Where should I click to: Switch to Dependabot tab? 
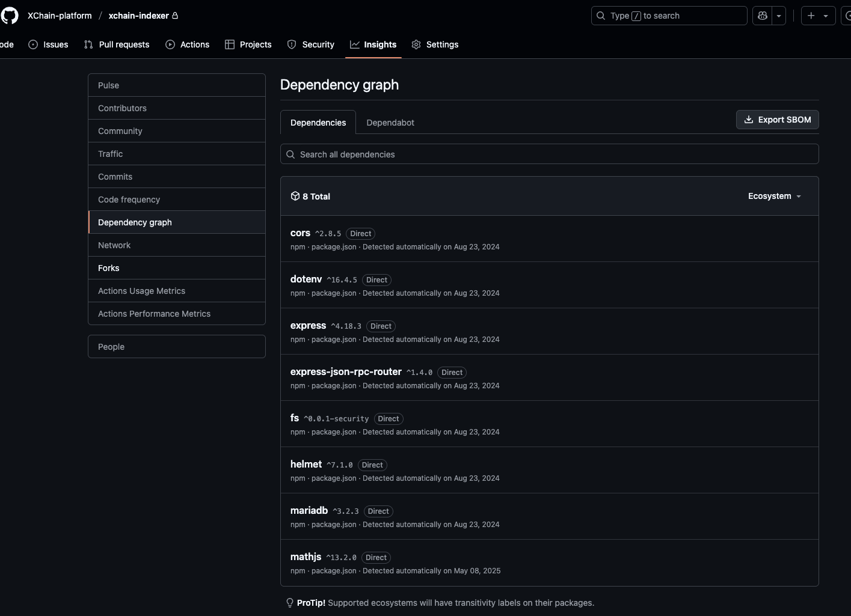coord(390,123)
